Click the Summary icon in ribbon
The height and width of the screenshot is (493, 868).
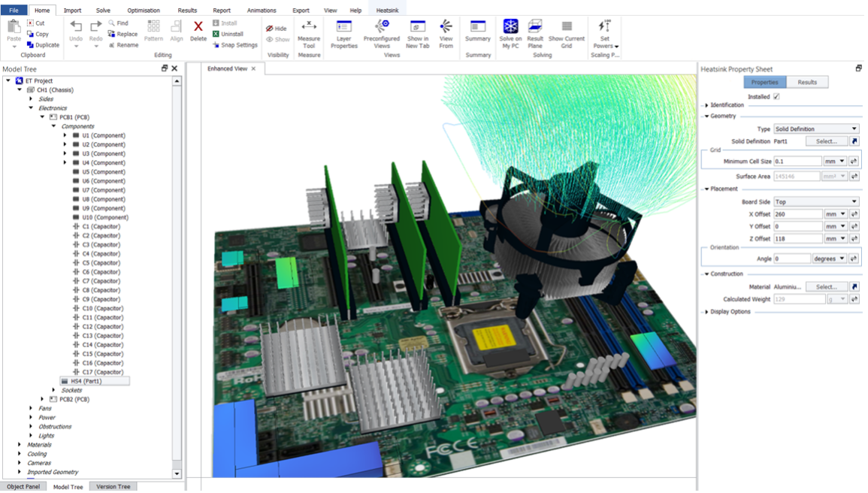[478, 28]
